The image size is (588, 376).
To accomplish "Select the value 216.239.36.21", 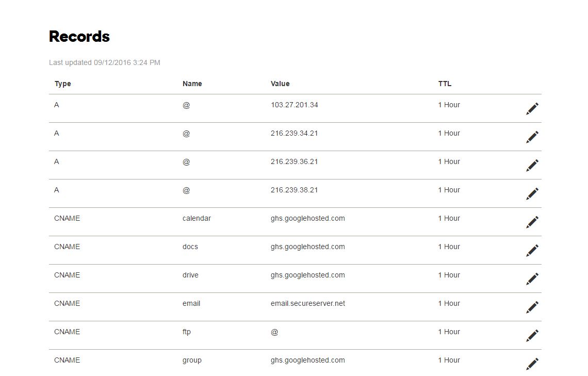I will point(295,161).
